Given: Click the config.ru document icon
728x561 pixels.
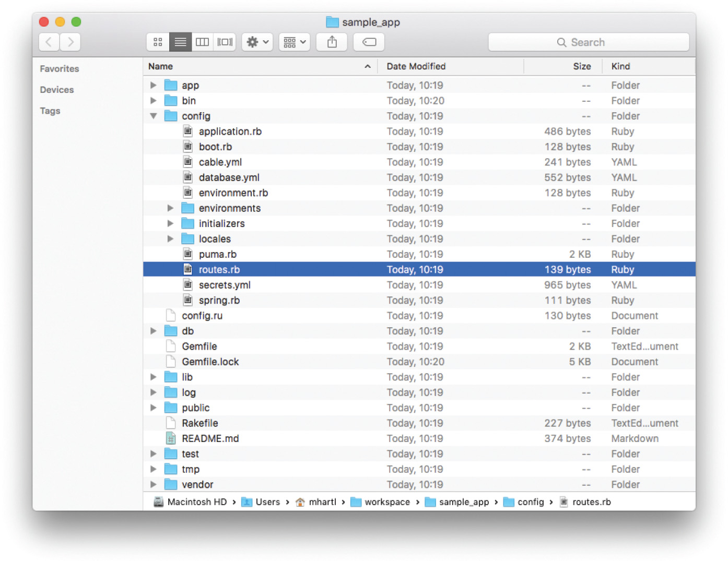Looking at the screenshot, I should point(171,315).
